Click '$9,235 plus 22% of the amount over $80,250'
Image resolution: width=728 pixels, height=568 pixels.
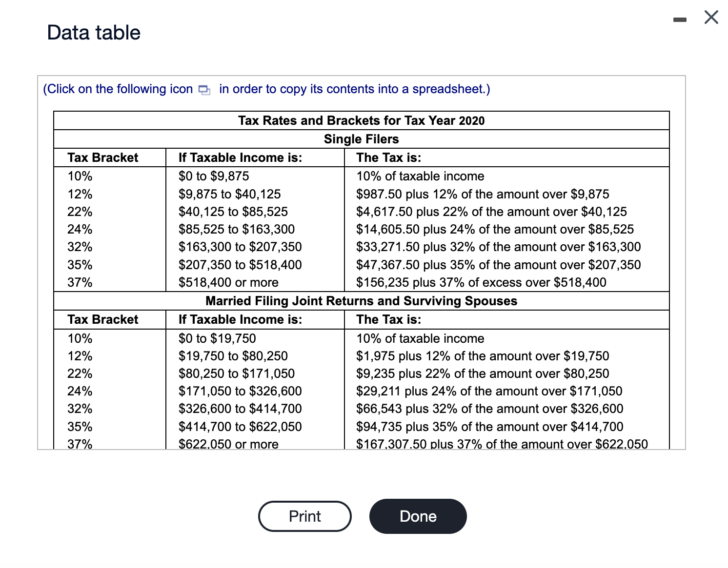pos(483,373)
